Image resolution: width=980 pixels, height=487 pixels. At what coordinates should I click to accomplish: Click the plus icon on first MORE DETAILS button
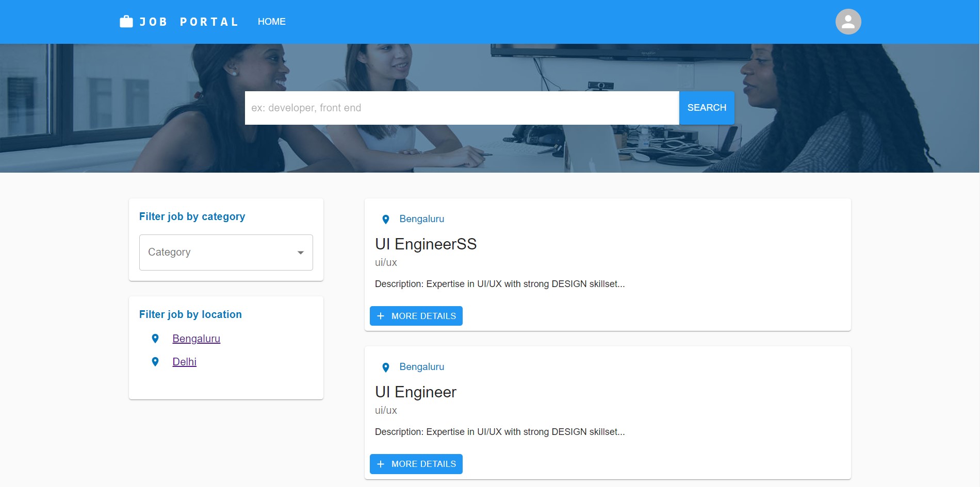380,315
